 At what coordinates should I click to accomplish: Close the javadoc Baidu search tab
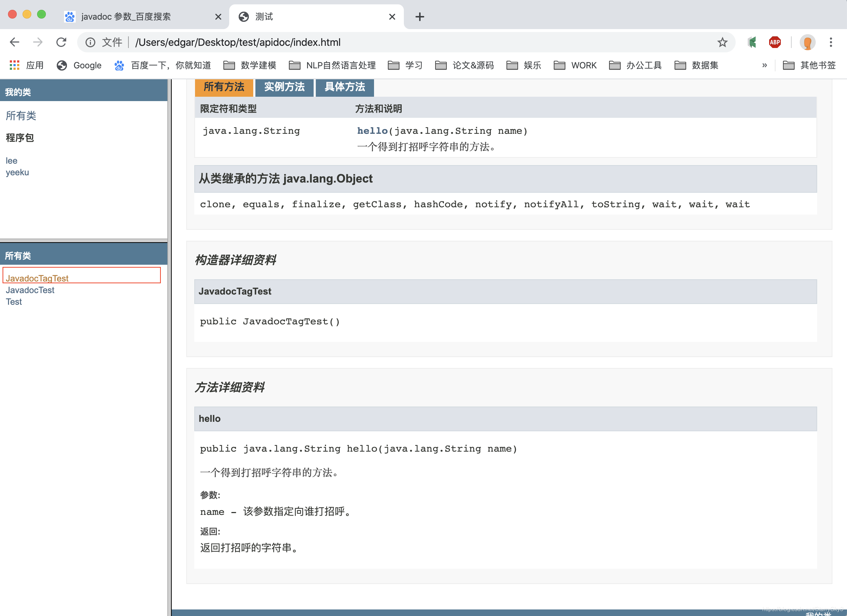(x=218, y=17)
